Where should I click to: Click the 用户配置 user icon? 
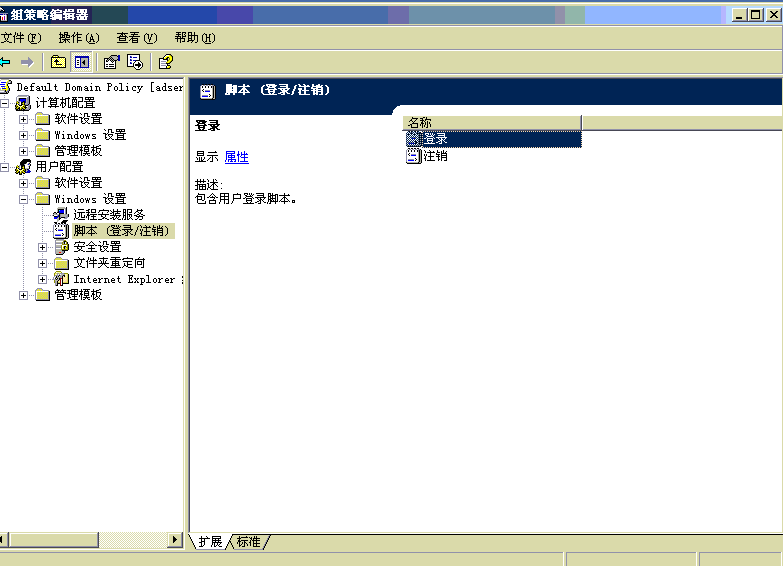(x=23, y=167)
